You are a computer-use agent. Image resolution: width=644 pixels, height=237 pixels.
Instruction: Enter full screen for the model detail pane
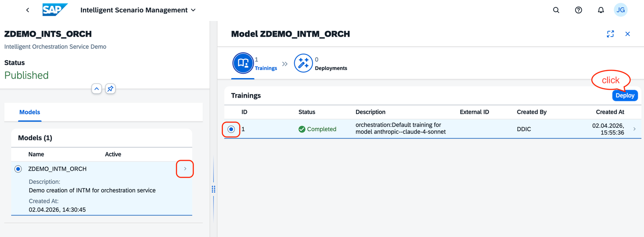tap(610, 34)
